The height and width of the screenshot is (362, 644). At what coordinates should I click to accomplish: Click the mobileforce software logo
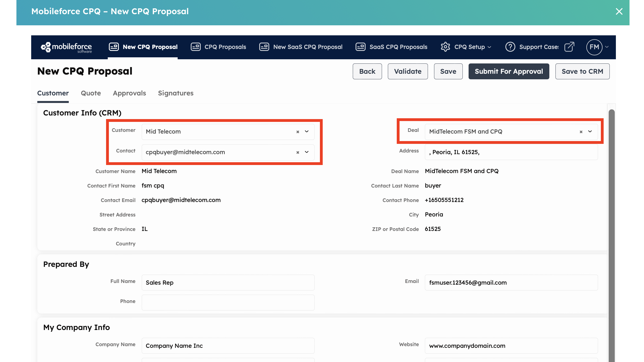click(66, 47)
